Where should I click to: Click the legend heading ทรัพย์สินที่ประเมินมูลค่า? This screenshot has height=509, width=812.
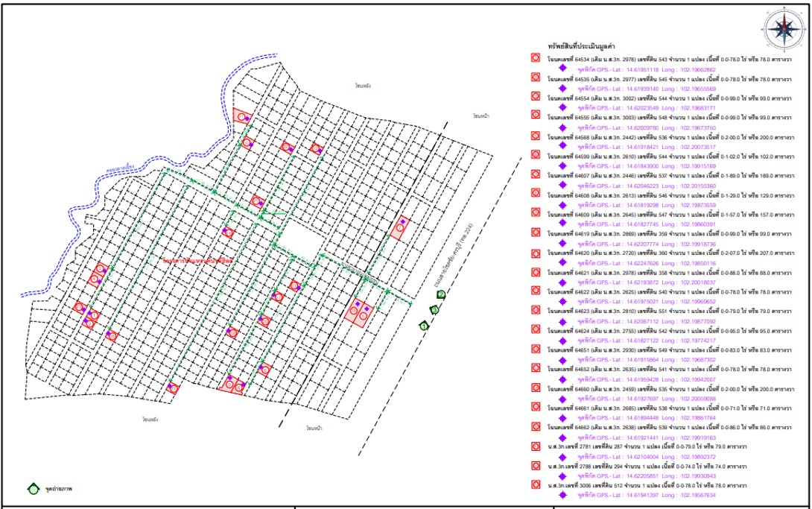click(x=582, y=45)
